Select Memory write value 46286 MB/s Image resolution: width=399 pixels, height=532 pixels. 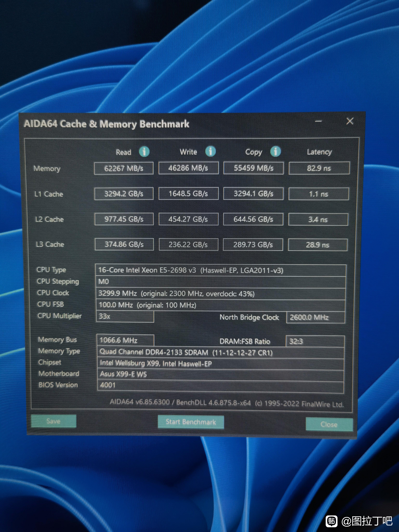[188, 168]
